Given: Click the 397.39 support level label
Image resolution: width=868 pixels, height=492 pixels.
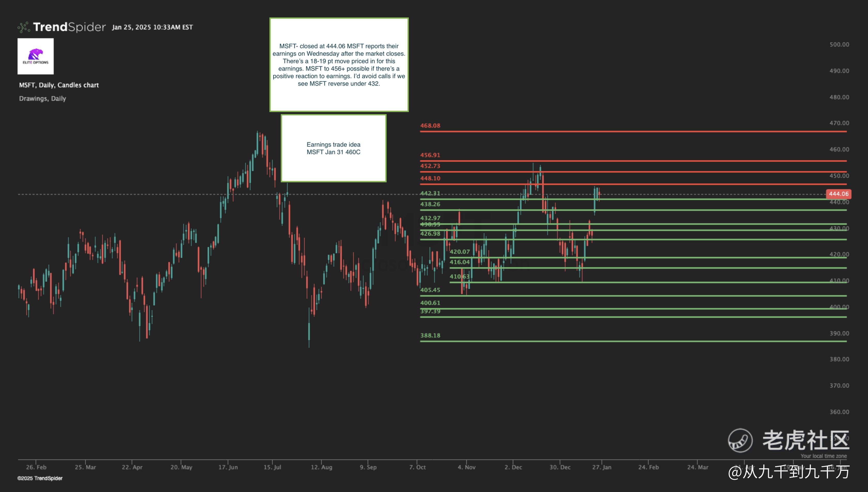Looking at the screenshot, I should click(430, 311).
